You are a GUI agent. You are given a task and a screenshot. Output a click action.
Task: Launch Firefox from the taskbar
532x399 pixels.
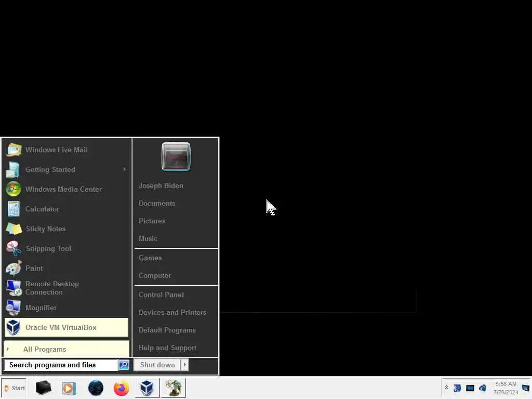pos(121,388)
